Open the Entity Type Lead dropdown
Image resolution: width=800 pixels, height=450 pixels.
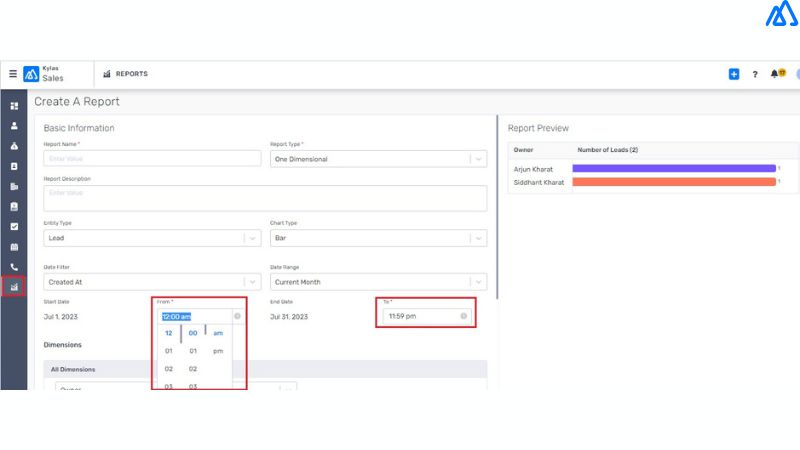pyautogui.click(x=252, y=239)
